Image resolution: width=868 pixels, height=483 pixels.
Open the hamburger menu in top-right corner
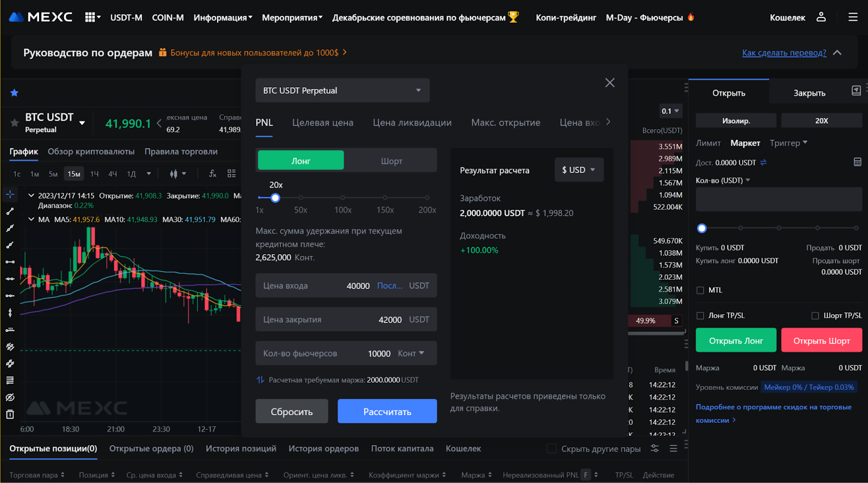(x=853, y=17)
